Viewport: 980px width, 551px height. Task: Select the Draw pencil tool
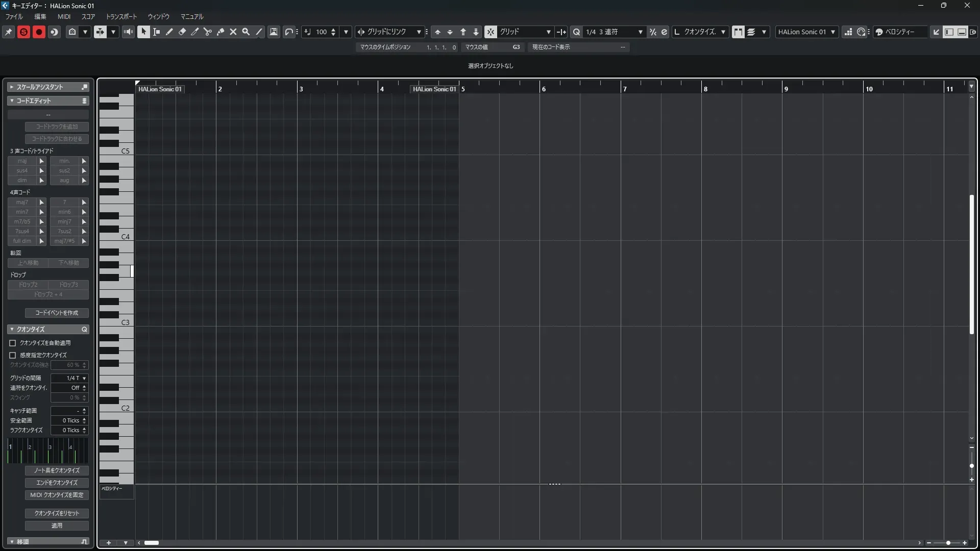(169, 32)
